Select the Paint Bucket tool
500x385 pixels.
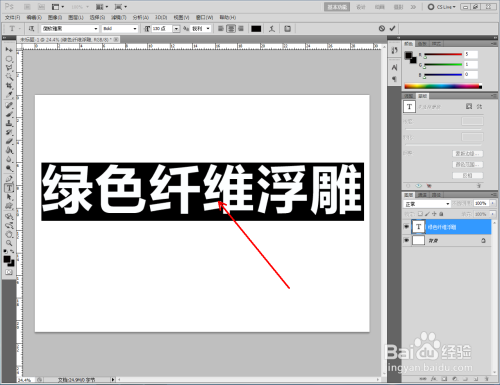tap(9, 150)
